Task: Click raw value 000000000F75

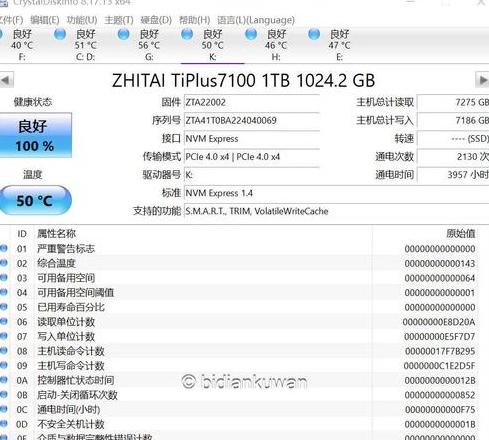Action: (440, 410)
